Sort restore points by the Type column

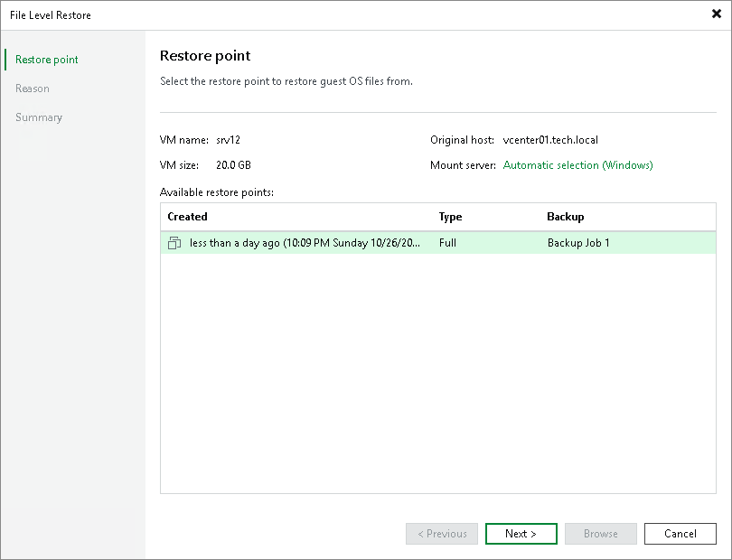tap(450, 217)
